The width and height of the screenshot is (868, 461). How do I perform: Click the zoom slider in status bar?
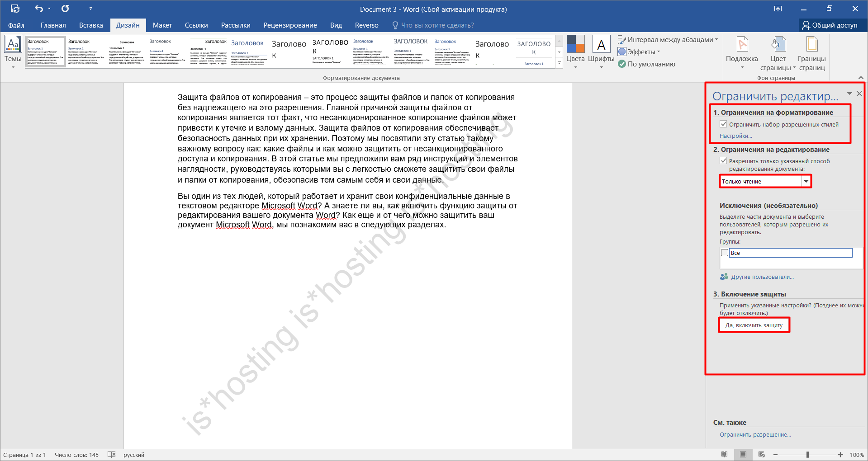point(807,455)
